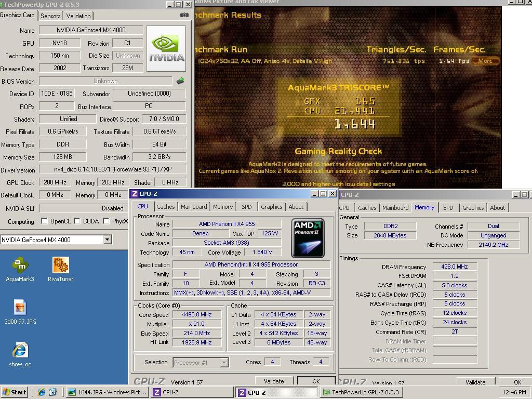Click the GPU-Z screenshot camera icon
Screen dimensions: 532x399
pyautogui.click(x=184, y=15)
